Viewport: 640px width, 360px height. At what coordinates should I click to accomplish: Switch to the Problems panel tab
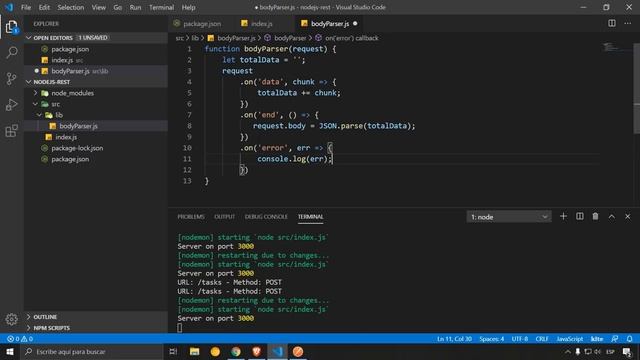point(191,217)
